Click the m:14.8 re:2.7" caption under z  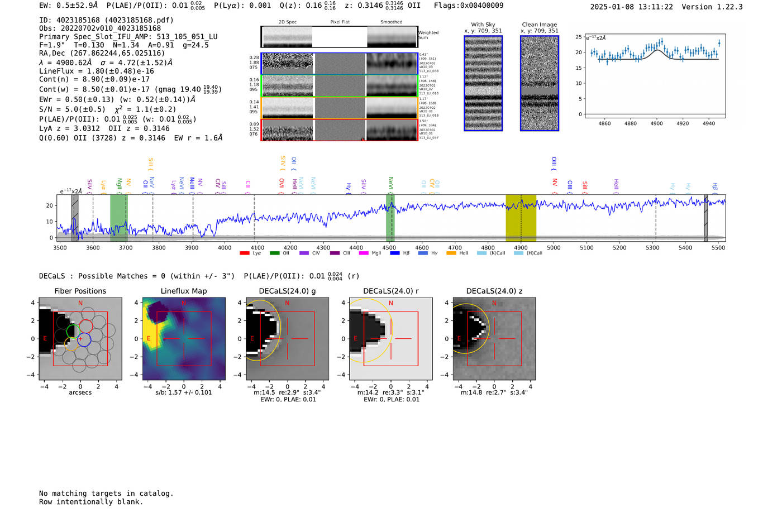coord(494,392)
